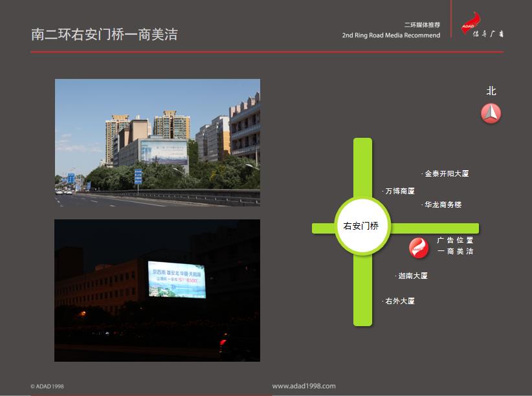The image size is (532, 396).
Task: Open the daytime billboard photo
Action: click(x=157, y=142)
